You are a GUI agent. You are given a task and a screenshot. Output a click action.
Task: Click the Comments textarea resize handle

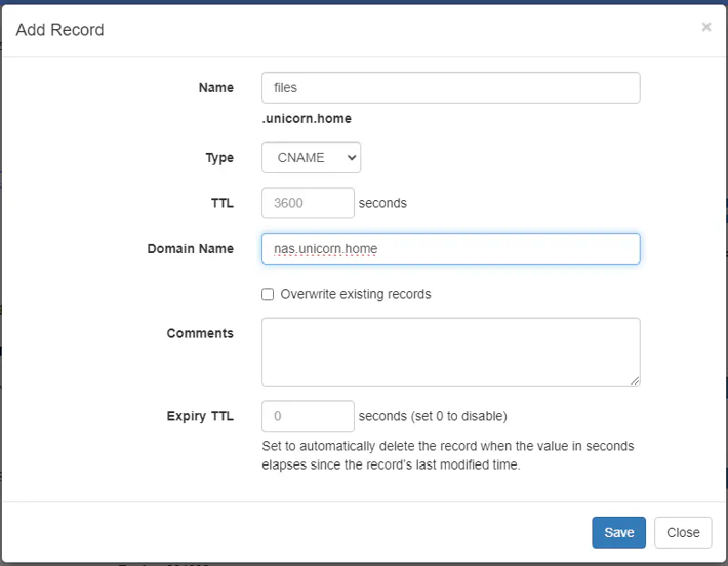coord(634,380)
